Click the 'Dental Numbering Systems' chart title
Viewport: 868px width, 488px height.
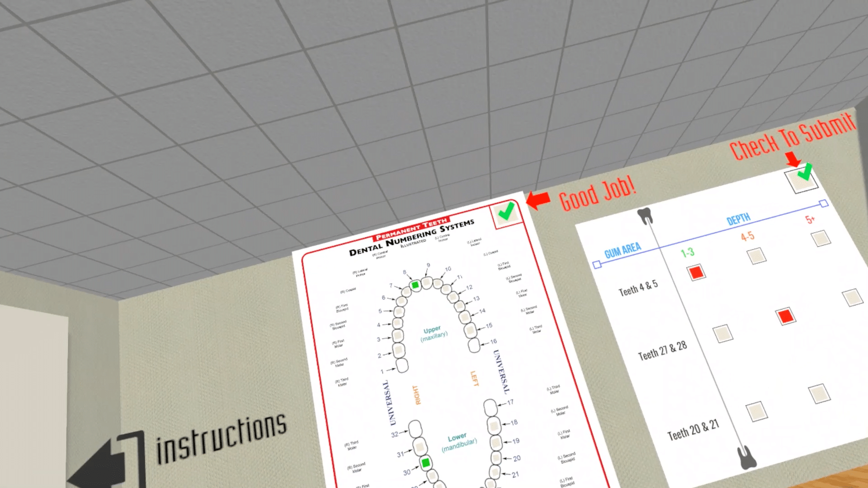(411, 238)
